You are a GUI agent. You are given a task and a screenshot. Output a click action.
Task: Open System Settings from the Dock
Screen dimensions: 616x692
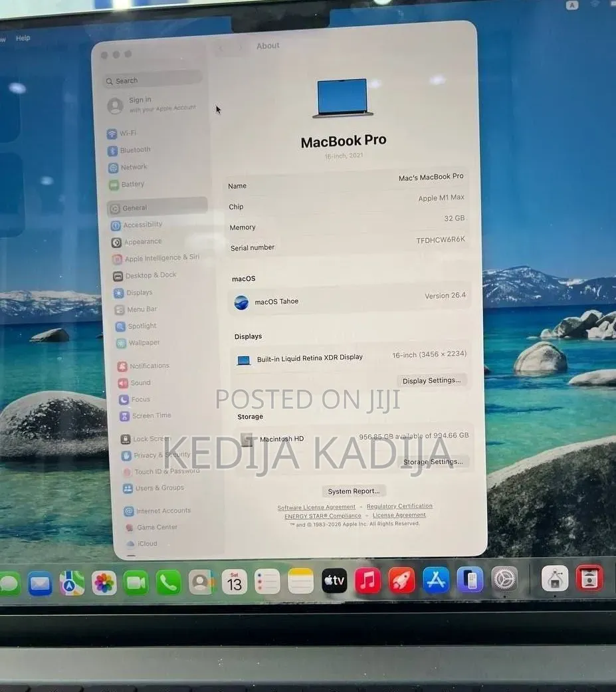[505, 578]
